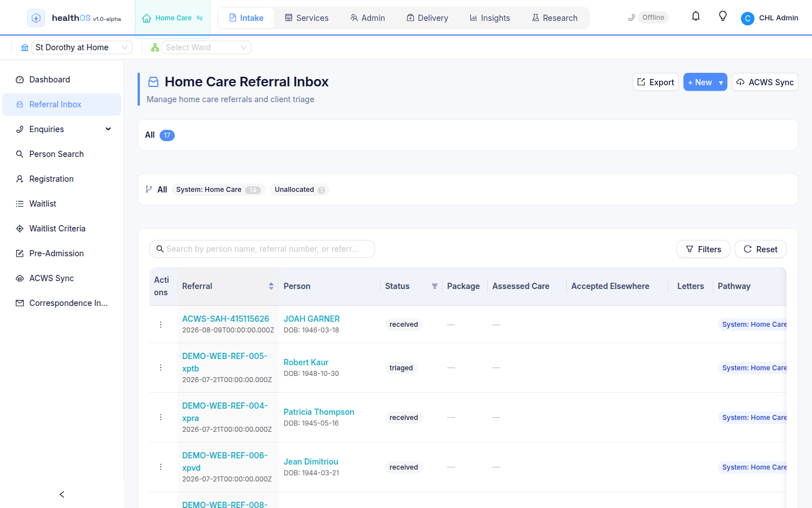Click the Home Care switch arrows icon
The image size is (812, 508).
200,18
